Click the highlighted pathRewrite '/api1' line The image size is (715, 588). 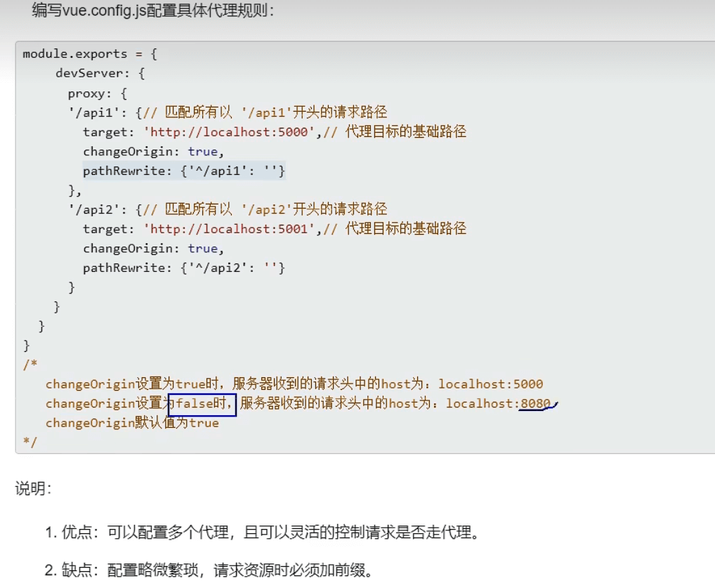click(184, 170)
